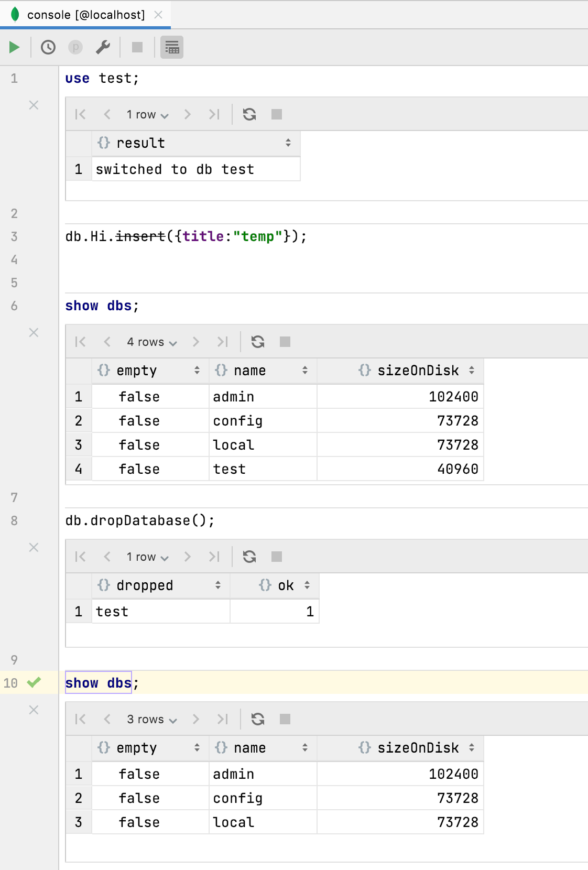Expand the '3 rows' page size dropdown

pyautogui.click(x=151, y=720)
